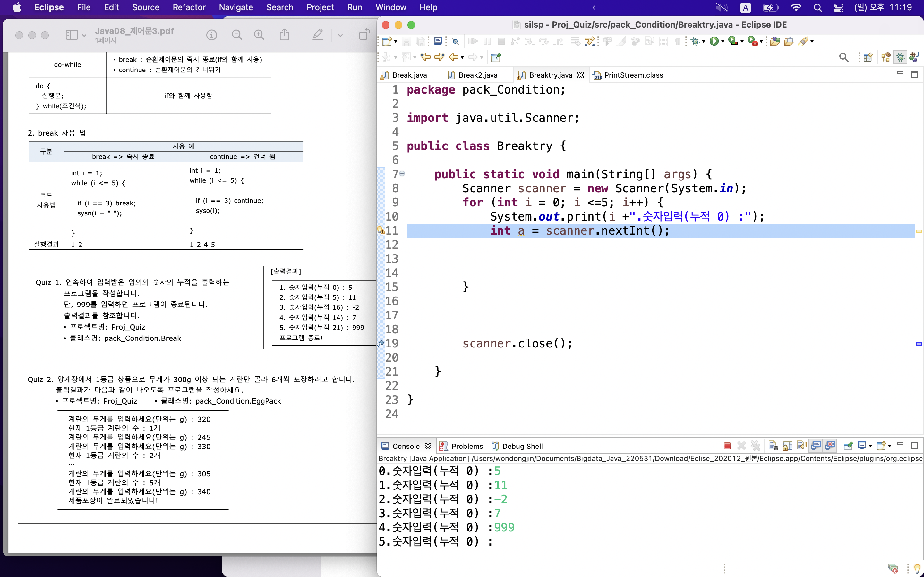The width and height of the screenshot is (924, 577).
Task: Pin the console view
Action: coord(848,446)
